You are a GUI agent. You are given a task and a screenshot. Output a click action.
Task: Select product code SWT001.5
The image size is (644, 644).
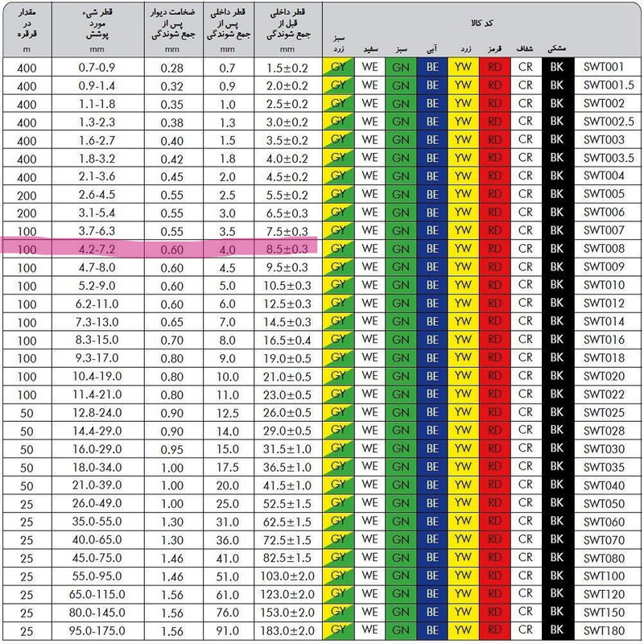(604, 85)
